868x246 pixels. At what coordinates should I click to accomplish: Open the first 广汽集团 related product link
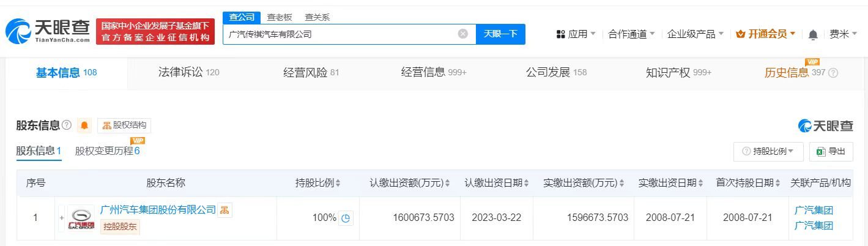(x=814, y=211)
